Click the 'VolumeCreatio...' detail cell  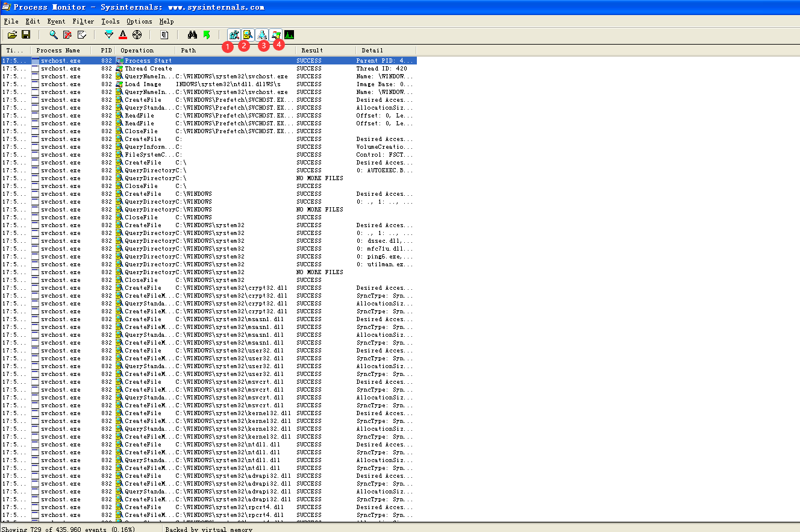(x=385, y=147)
